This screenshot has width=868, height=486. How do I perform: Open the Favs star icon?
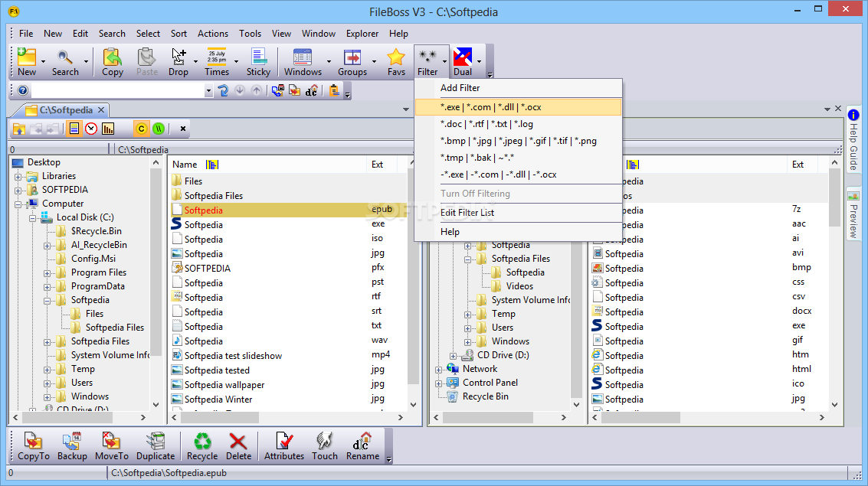point(396,61)
